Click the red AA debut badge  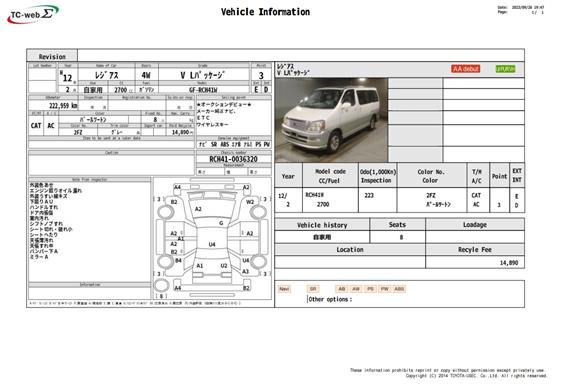(x=465, y=69)
